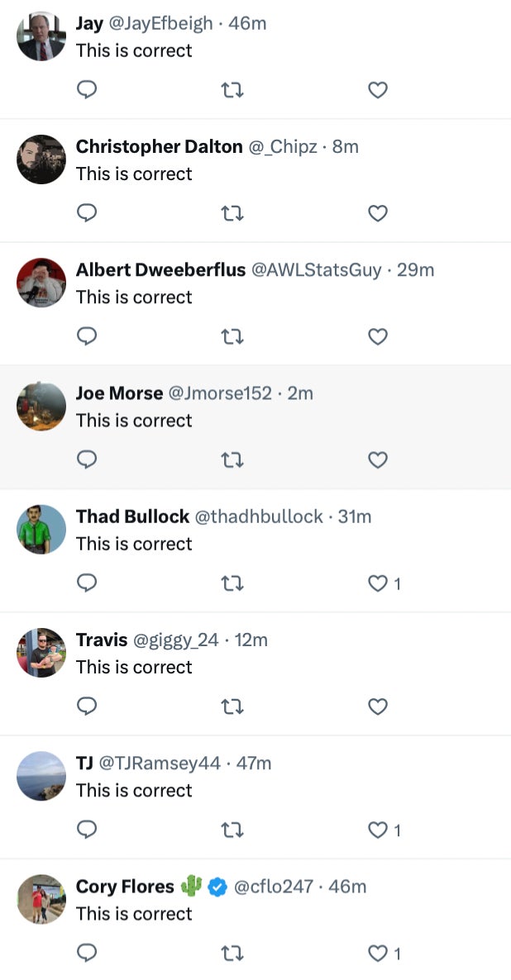Like Thad Bullock's tweet with 1 like
Viewport: 511px width, 980px height.
tap(378, 584)
